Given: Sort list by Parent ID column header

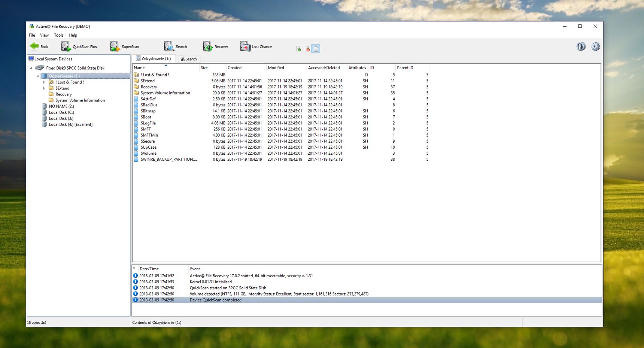Looking at the screenshot, I should (x=412, y=68).
